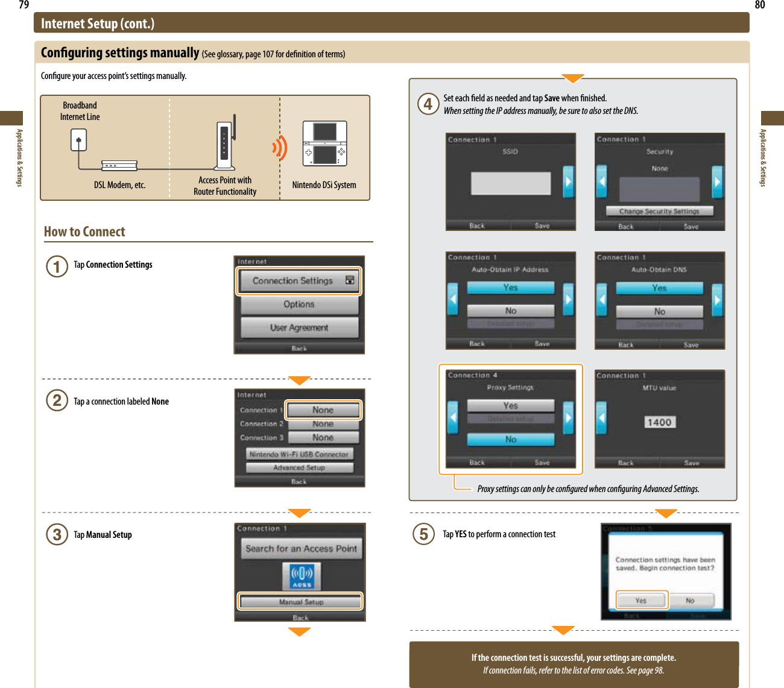The height and width of the screenshot is (688, 784).
Task: Select Yes under Proxy Settings
Action: tap(511, 406)
